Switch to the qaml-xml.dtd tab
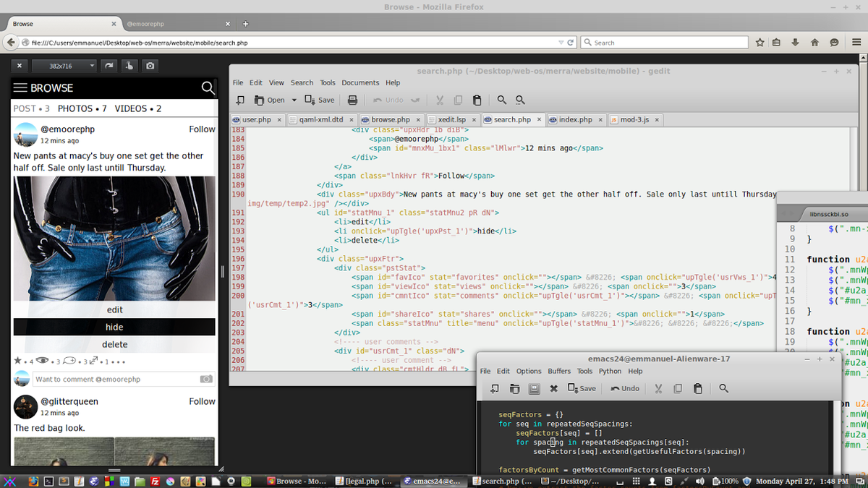Image resolution: width=868 pixels, height=488 pixels. coord(321,119)
